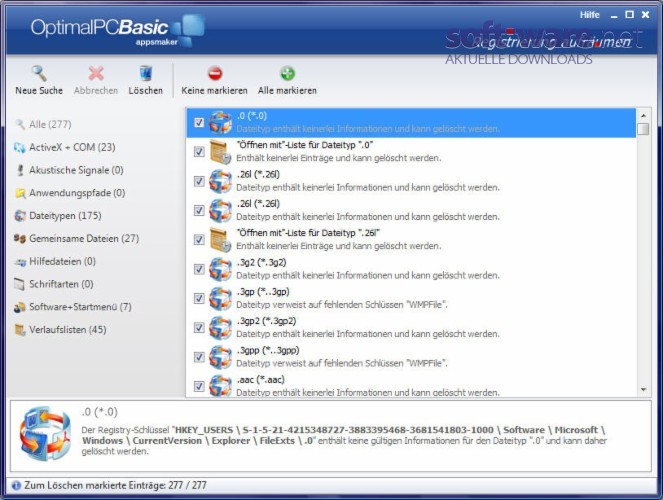Click the Verlaufslisten sidebar icon
This screenshot has height=500, width=663.
click(x=19, y=330)
